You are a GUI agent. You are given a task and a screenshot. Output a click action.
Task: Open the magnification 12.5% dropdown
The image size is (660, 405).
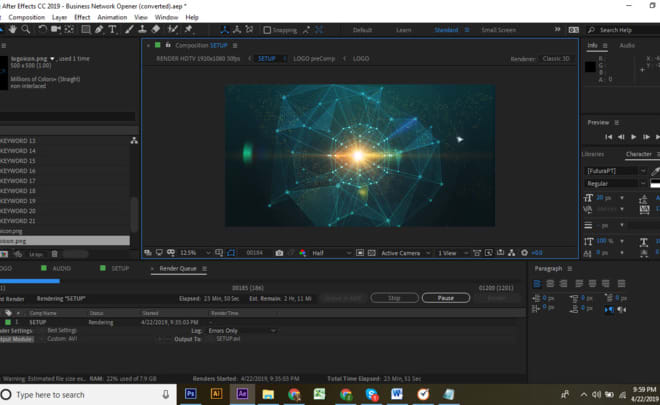195,253
